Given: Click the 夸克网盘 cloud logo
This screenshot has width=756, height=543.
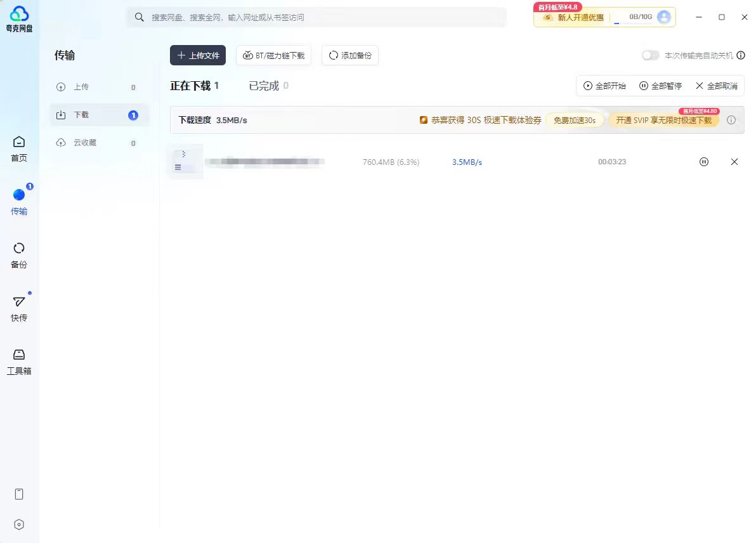Looking at the screenshot, I should click(x=19, y=18).
